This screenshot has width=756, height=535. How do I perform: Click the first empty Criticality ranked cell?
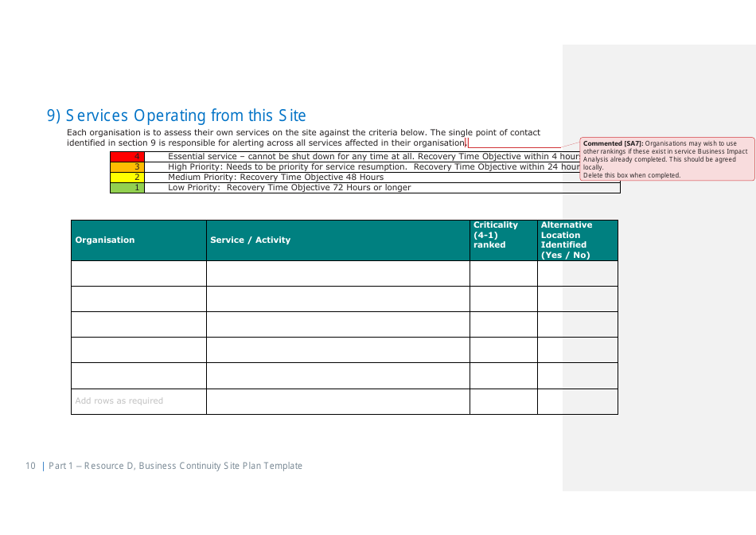tap(503, 273)
